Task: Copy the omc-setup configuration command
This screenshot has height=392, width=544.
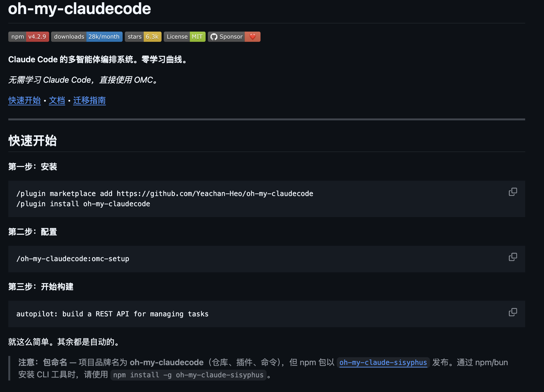Action: click(x=513, y=257)
